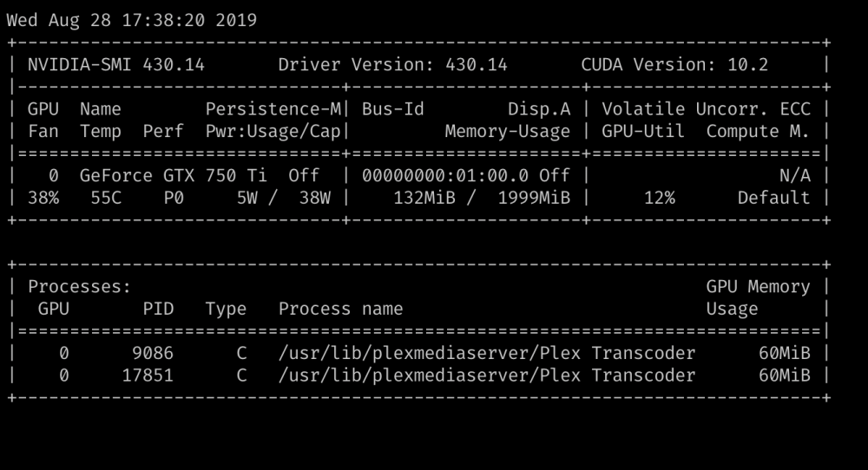Click the 5W / 38W power usage
Viewport: 868px width, 470px height.
click(x=284, y=198)
